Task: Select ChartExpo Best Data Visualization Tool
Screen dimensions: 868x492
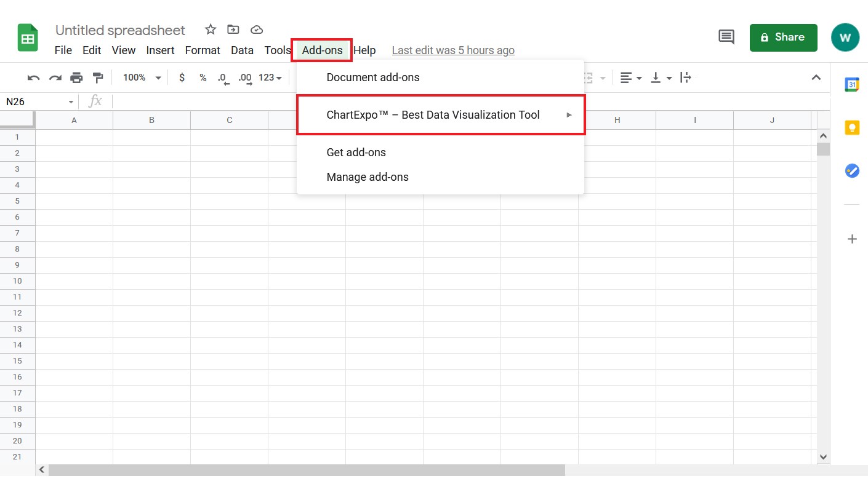Action: point(440,115)
